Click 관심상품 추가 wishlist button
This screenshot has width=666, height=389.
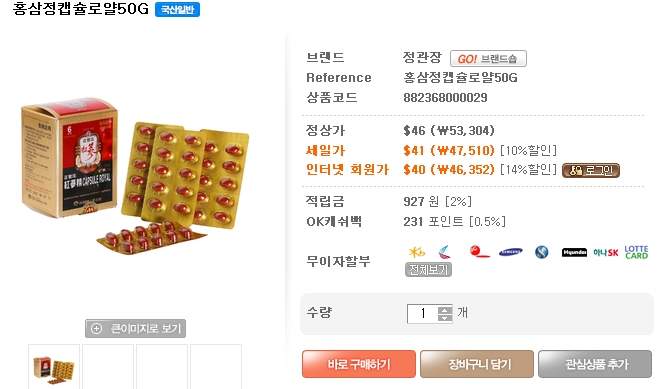(x=595, y=364)
